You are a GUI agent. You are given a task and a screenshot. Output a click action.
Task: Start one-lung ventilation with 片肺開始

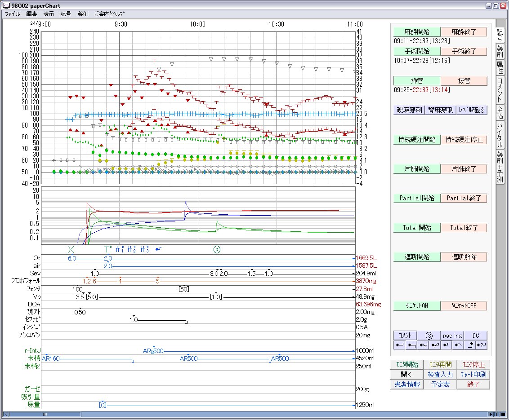tap(416, 169)
